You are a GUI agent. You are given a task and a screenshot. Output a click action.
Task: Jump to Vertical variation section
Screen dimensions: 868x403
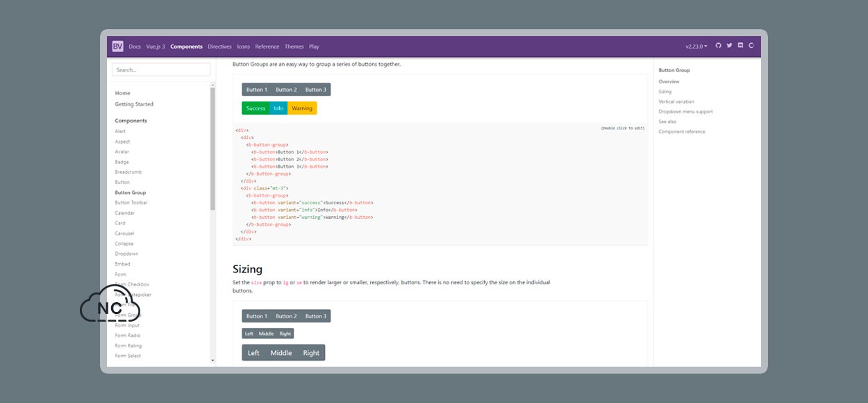(676, 101)
